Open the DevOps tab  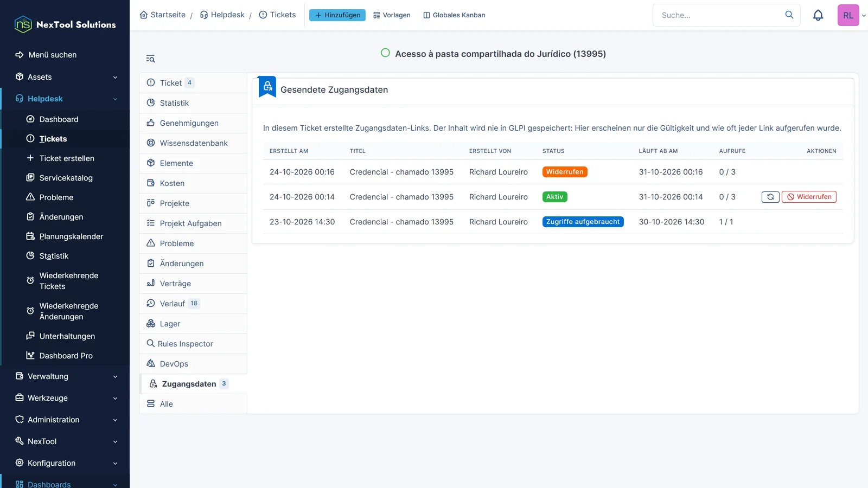[193, 364]
